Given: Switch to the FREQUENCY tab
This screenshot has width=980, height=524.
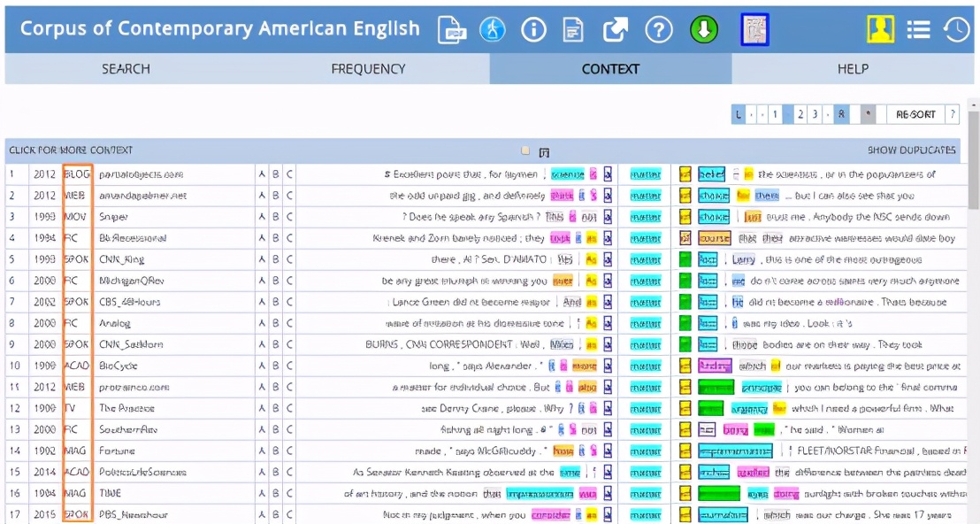Looking at the screenshot, I should pos(368,69).
